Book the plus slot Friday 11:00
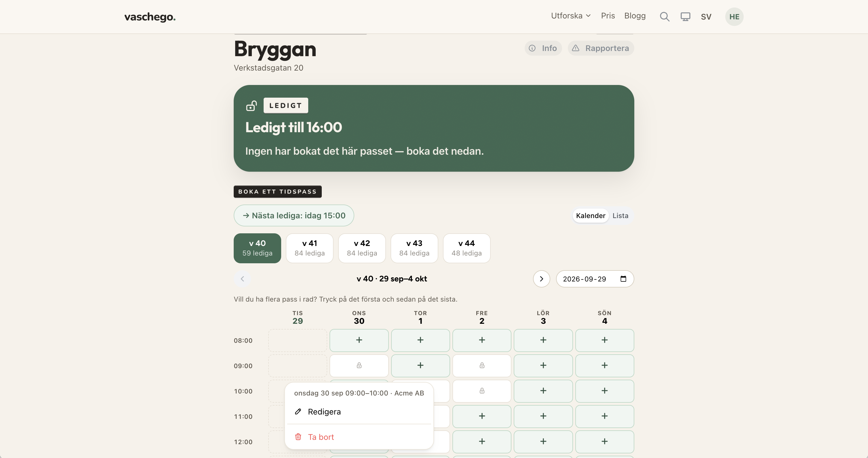868x458 pixels. tap(482, 416)
